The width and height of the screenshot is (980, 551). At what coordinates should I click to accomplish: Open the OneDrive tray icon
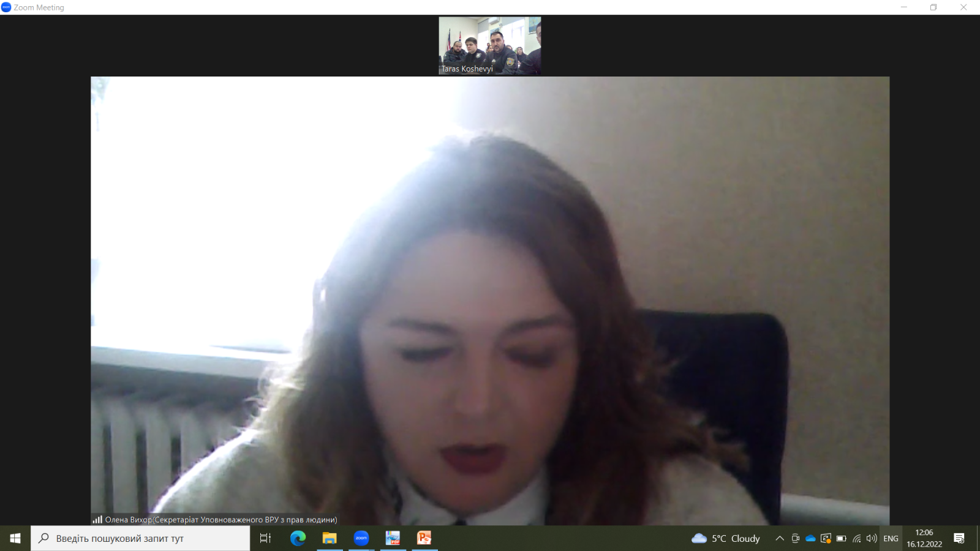click(810, 539)
